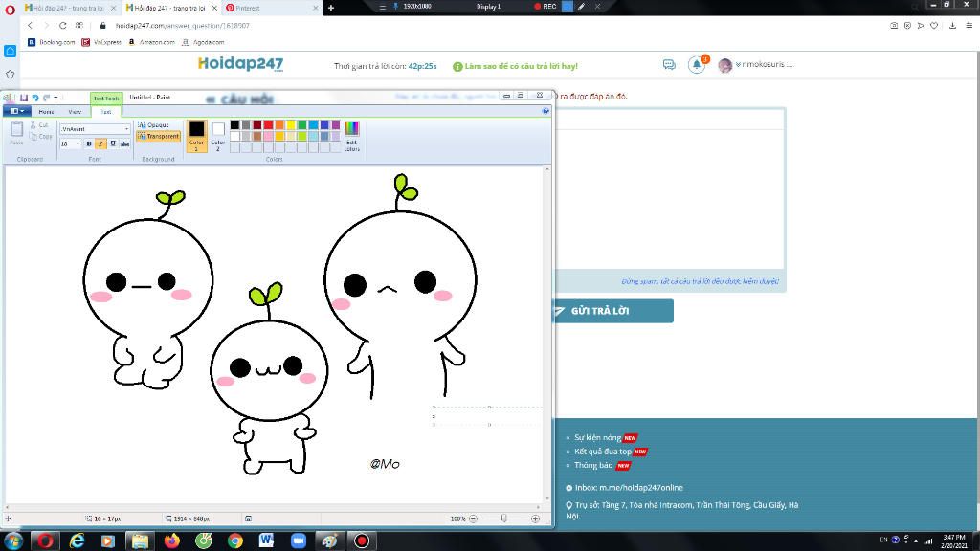Pick the green color swatch

click(301, 125)
